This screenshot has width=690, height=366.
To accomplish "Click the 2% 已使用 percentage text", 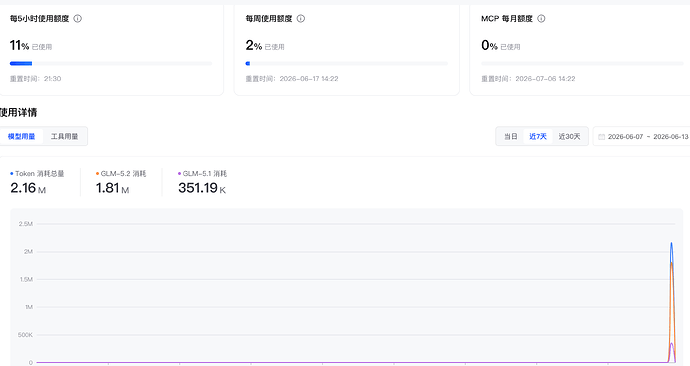I will (x=265, y=45).
